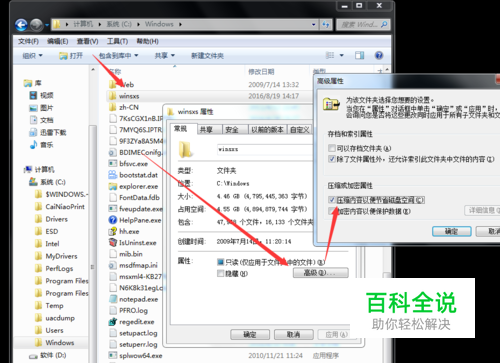500x363 pixels.
Task: Click the search magnifier icon
Action: 384,24
